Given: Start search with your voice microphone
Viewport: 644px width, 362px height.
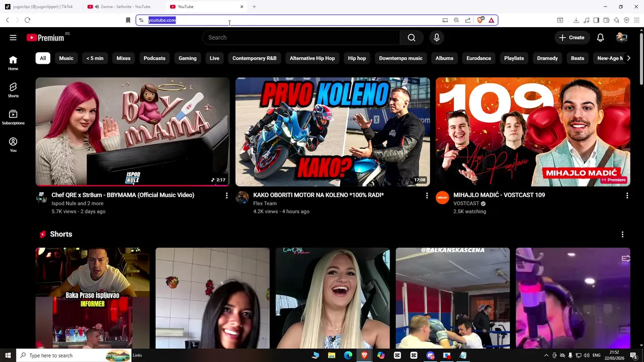Looking at the screenshot, I should [x=437, y=38].
